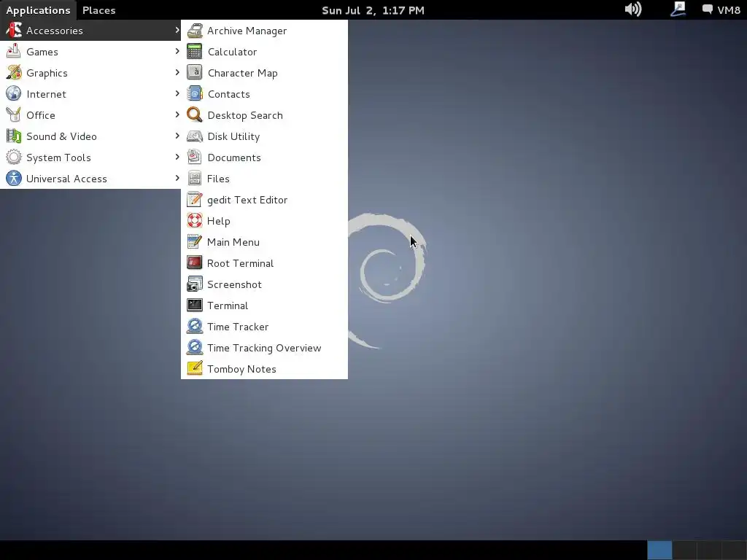Expand the Internet submenu arrow
The height and width of the screenshot is (560, 747).
pos(177,93)
